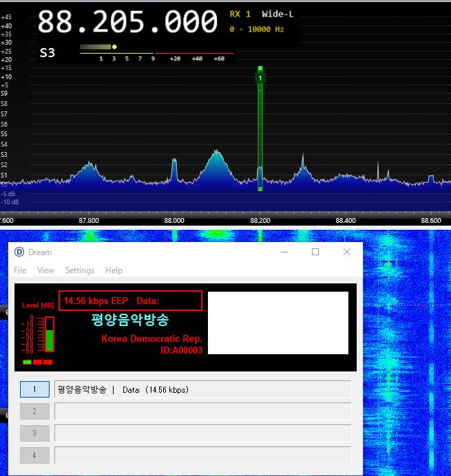Click the green status LED indicator

[x=27, y=362]
